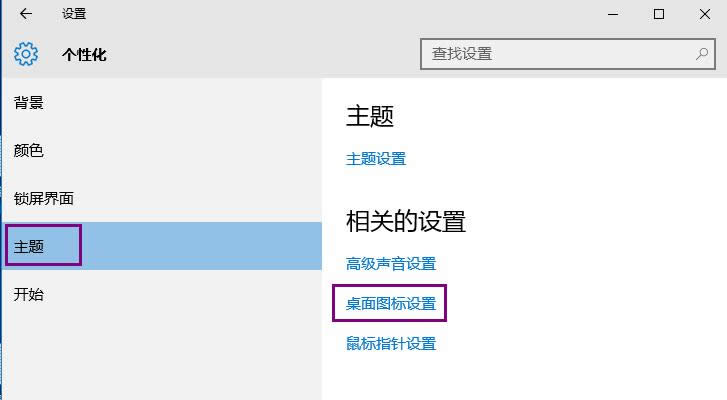Click inside the 查找设置 search field
The width and height of the screenshot is (727, 400).
click(555, 54)
